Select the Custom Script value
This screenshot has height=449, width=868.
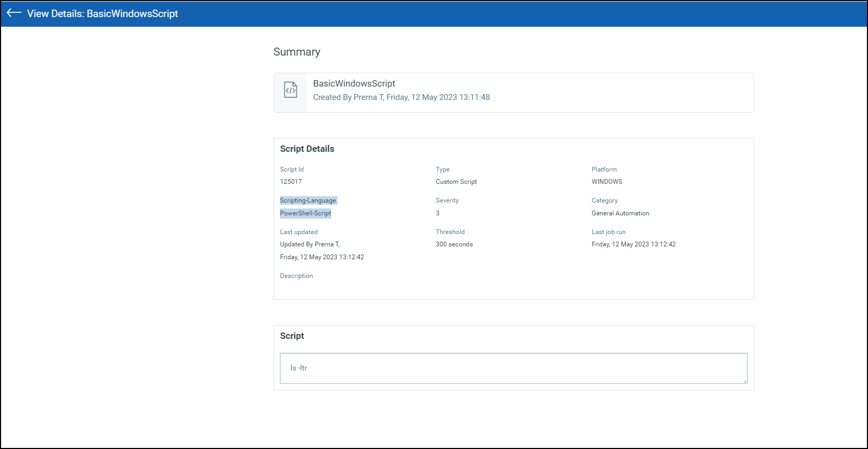point(456,182)
